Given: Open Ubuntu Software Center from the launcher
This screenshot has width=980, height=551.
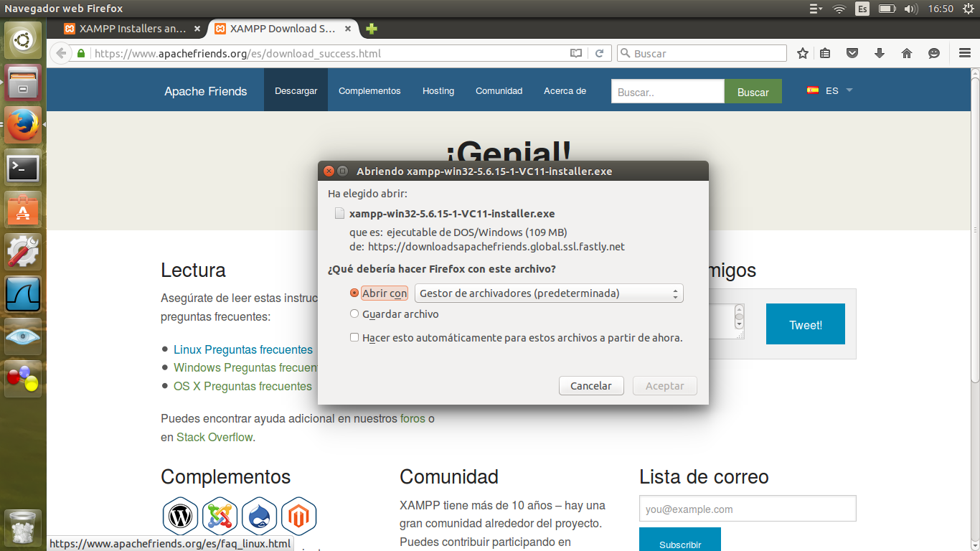Looking at the screenshot, I should pos(24,209).
